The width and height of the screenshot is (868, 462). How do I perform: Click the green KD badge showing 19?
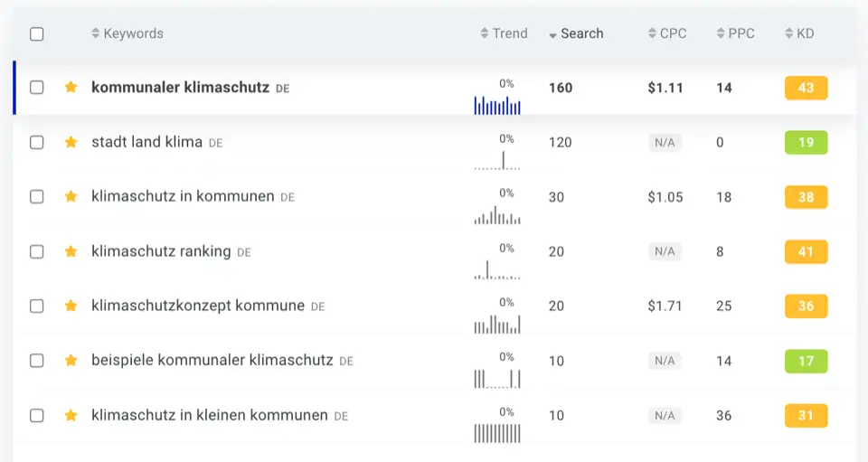click(x=806, y=142)
